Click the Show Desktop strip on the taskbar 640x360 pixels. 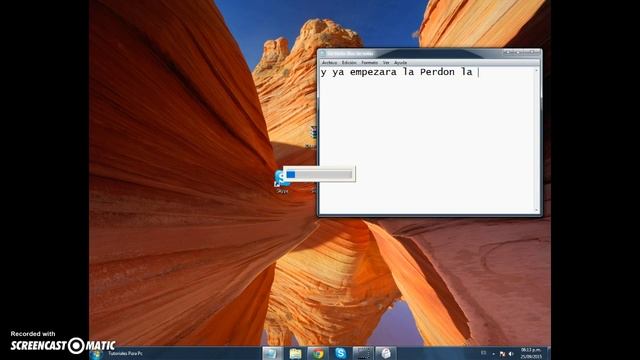(548, 353)
